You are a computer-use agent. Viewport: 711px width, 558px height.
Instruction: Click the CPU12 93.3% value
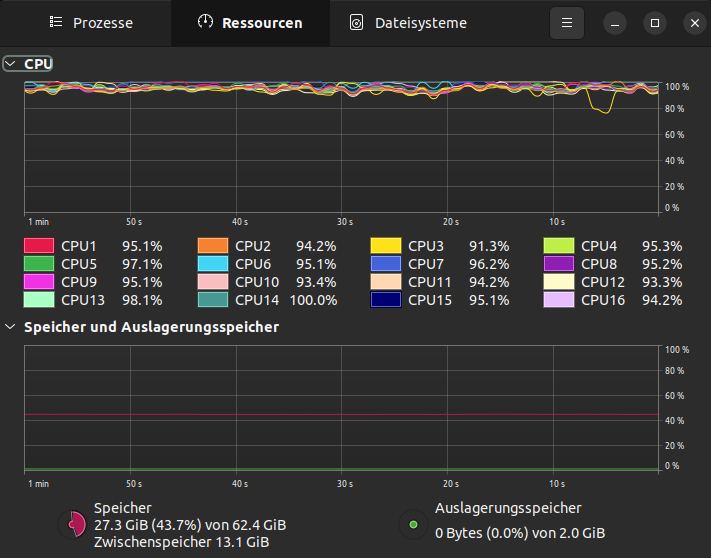[x=662, y=282]
